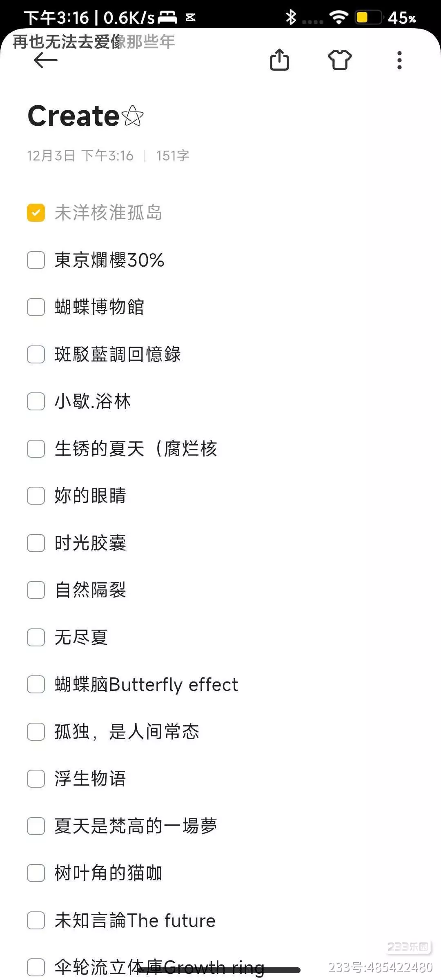
Task: Check the 树叶角的猫咖 checkbox
Action: (x=36, y=873)
